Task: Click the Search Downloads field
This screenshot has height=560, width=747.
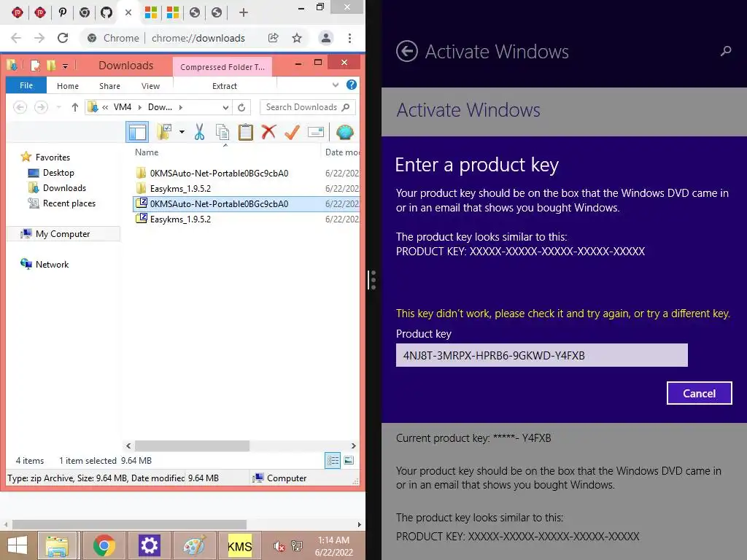Action: [307, 107]
